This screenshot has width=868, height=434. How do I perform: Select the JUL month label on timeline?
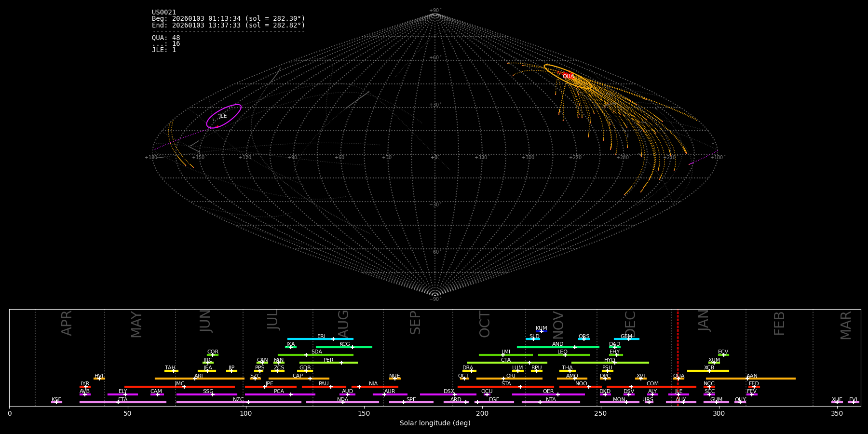click(x=273, y=320)
